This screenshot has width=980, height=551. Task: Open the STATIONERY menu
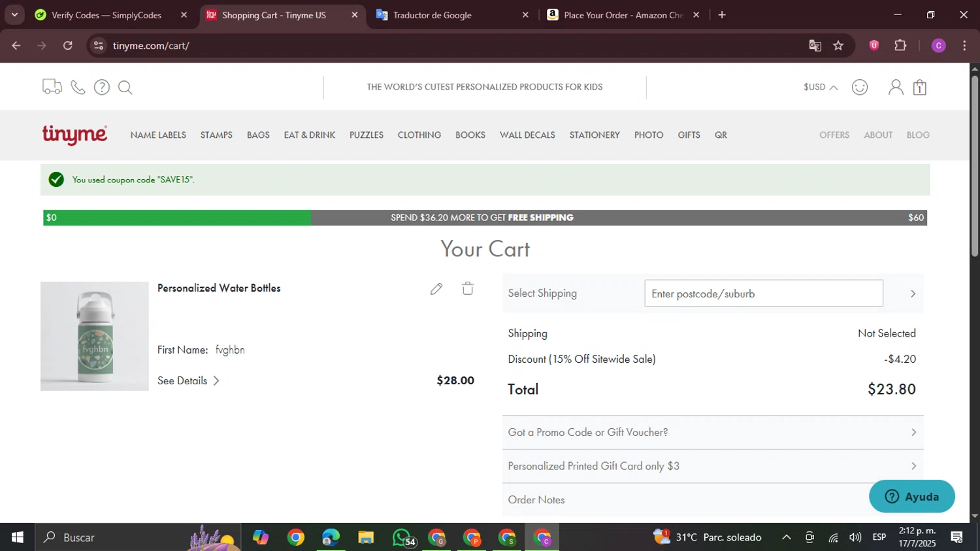coord(595,135)
